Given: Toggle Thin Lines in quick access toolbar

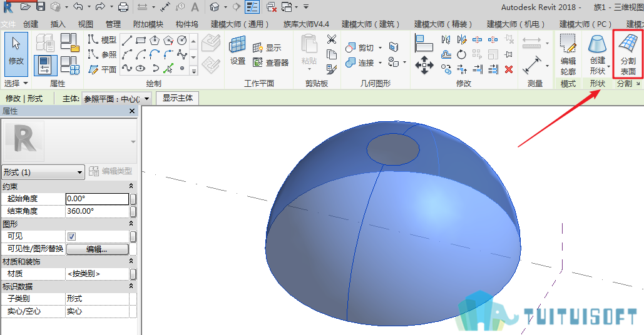Looking at the screenshot, I should tap(252, 6).
